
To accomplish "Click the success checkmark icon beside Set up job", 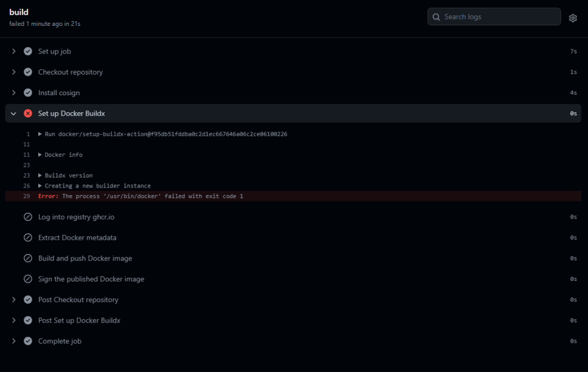I will click(28, 51).
